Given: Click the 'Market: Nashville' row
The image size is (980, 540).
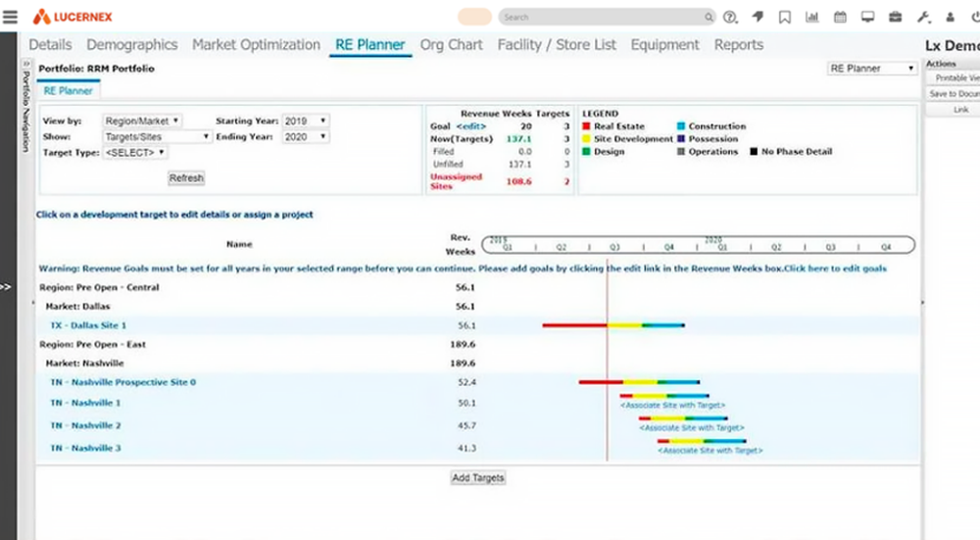Looking at the screenshot, I should [x=478, y=364].
